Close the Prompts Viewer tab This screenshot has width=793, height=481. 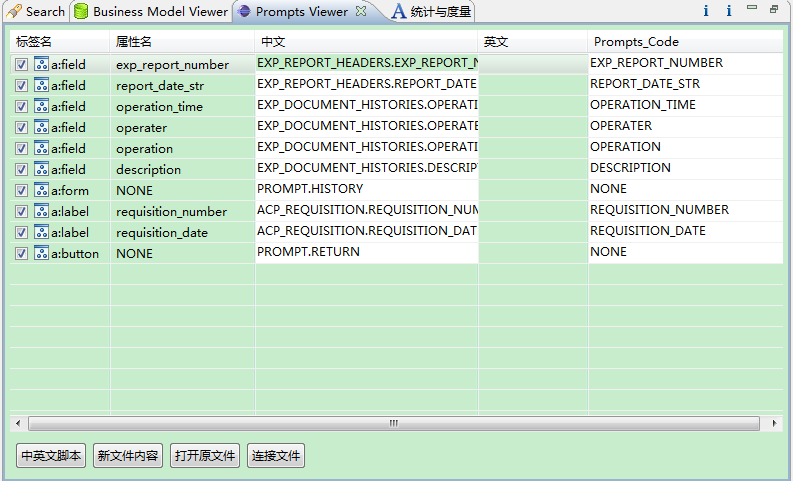point(362,11)
